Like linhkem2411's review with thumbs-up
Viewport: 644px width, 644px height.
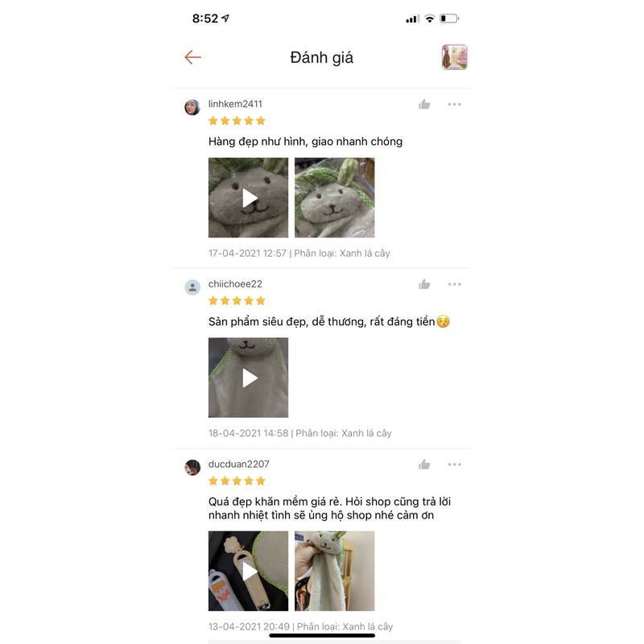(424, 105)
